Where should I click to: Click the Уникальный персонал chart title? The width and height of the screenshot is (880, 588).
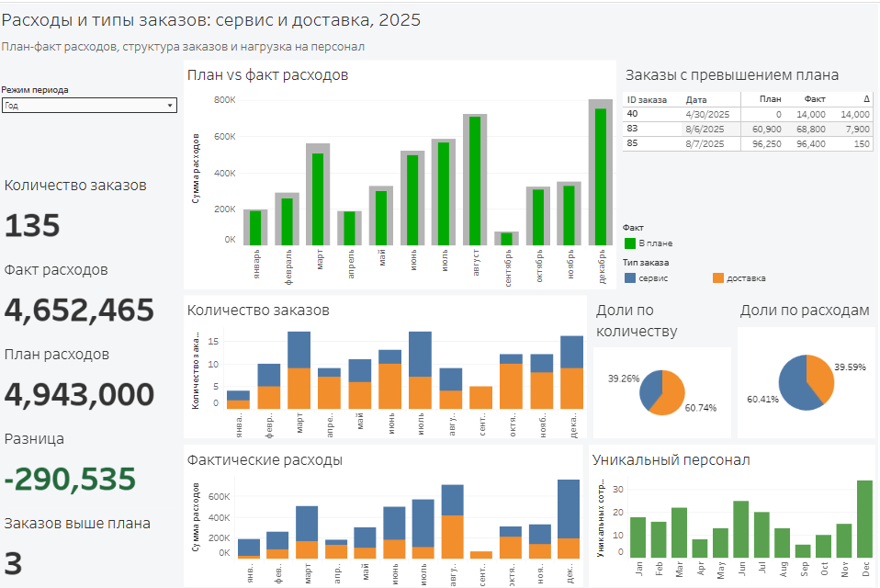671,460
